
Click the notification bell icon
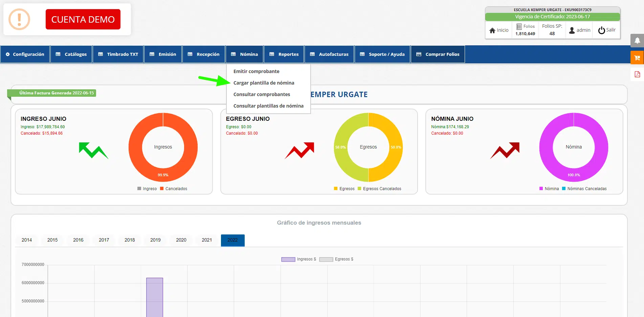[637, 41]
